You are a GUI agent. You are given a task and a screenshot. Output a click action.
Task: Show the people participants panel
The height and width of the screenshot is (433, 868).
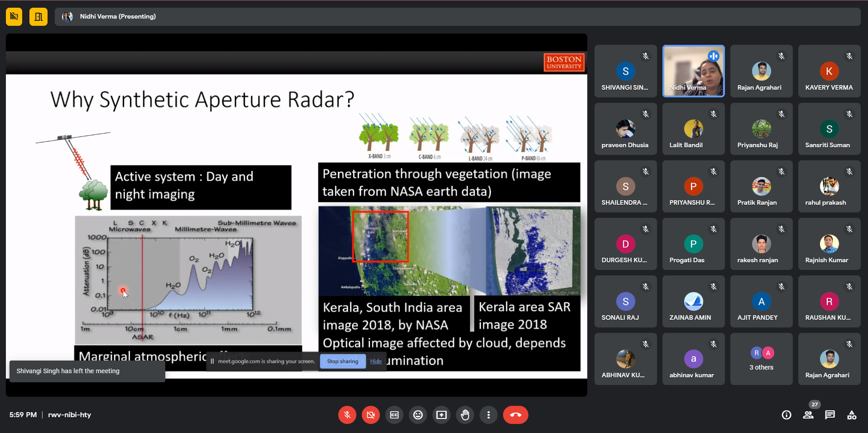pos(808,415)
